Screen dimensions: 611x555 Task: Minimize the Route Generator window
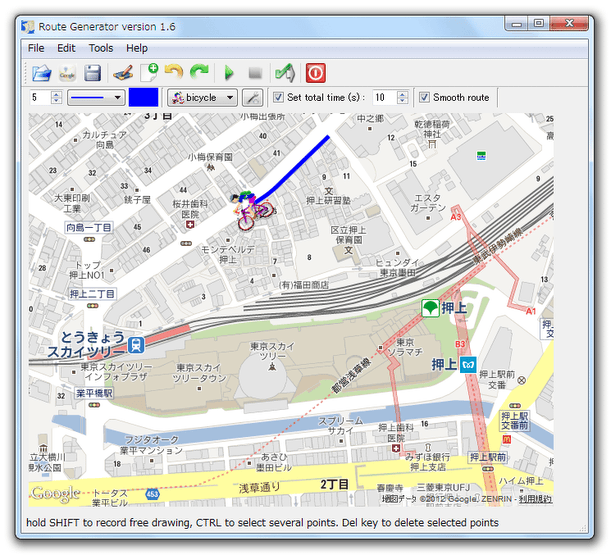point(517,24)
